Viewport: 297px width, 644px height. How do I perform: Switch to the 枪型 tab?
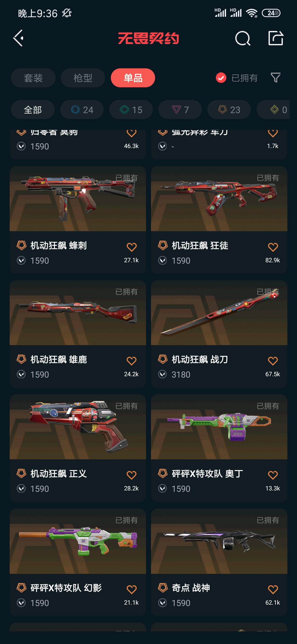(x=83, y=78)
